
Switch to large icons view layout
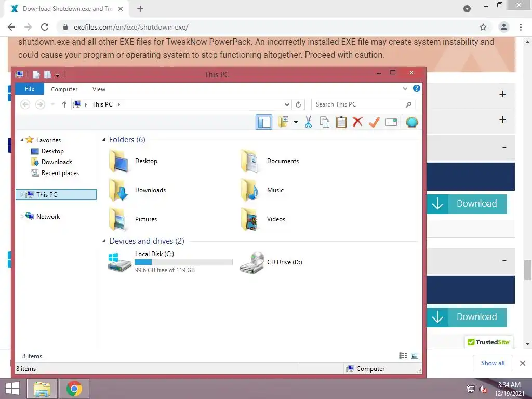pyautogui.click(x=415, y=355)
